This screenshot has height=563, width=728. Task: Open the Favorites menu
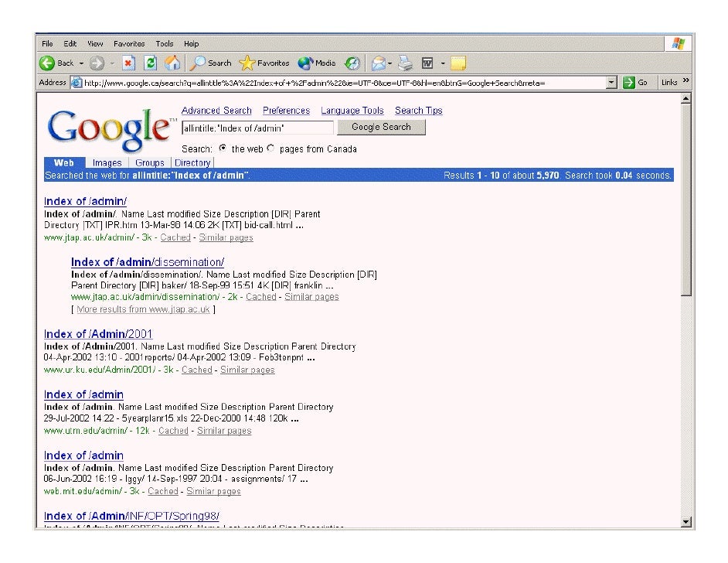[129, 43]
